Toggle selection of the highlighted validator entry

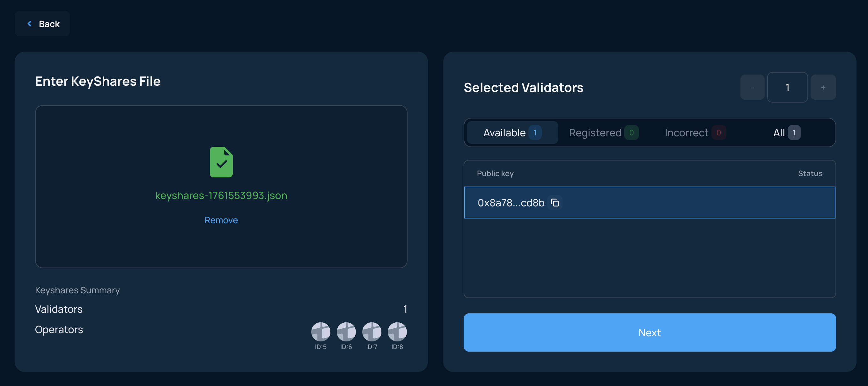pyautogui.click(x=650, y=202)
